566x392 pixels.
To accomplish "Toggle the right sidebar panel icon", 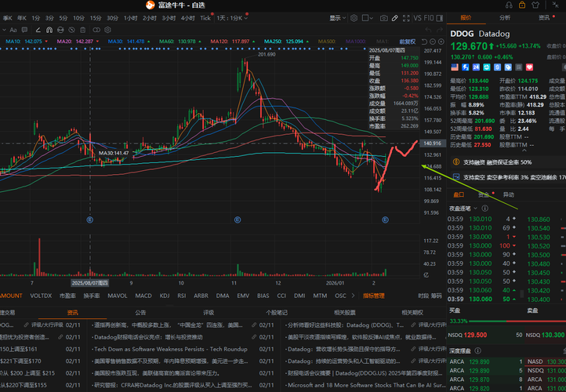I will pyautogui.click(x=440, y=18).
